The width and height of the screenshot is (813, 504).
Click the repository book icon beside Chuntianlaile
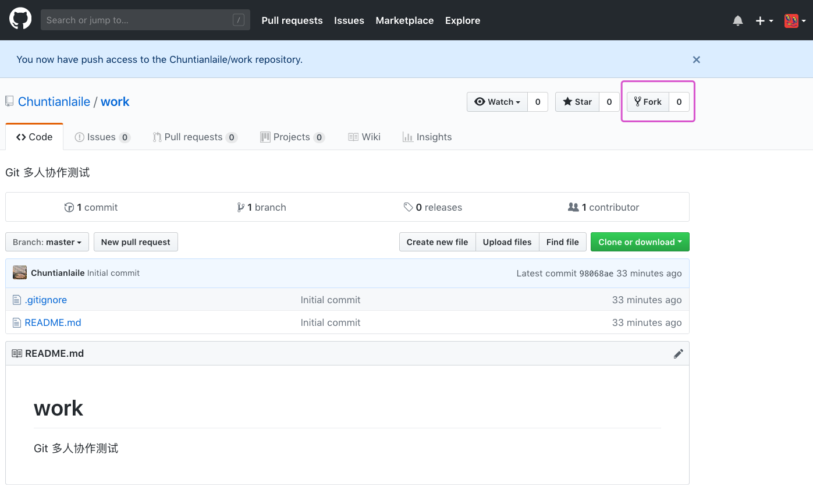pos(9,101)
